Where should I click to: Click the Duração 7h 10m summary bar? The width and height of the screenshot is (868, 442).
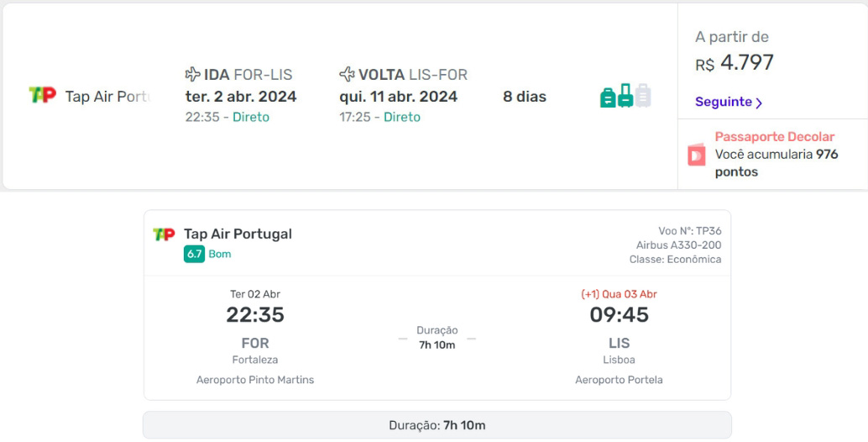coord(437,425)
